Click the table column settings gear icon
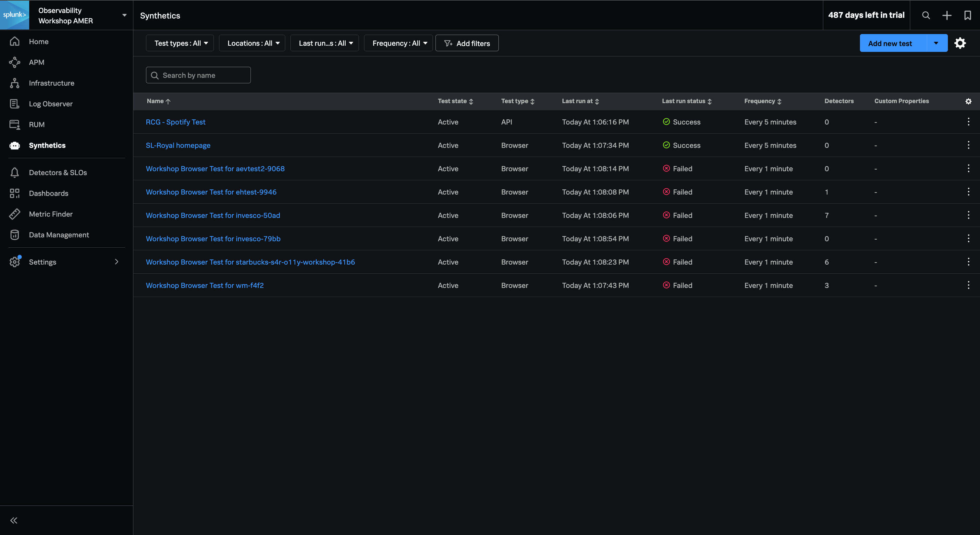 click(x=969, y=101)
